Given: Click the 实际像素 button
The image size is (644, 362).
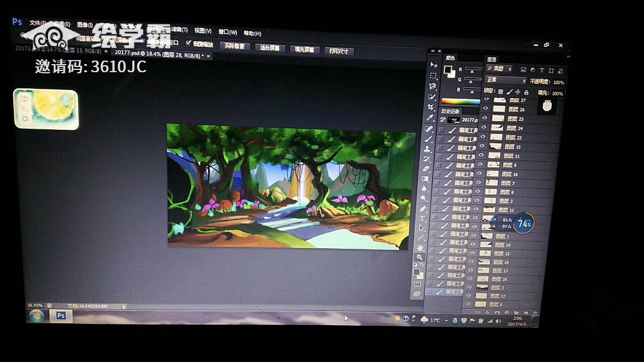Looking at the screenshot, I should click(234, 46).
